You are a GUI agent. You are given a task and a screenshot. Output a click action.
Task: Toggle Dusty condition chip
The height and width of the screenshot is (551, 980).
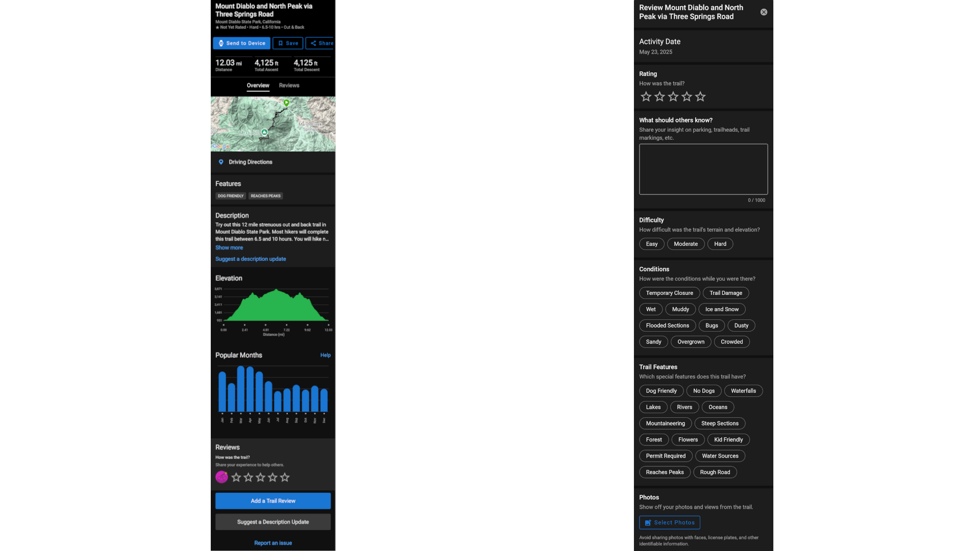[x=741, y=326]
